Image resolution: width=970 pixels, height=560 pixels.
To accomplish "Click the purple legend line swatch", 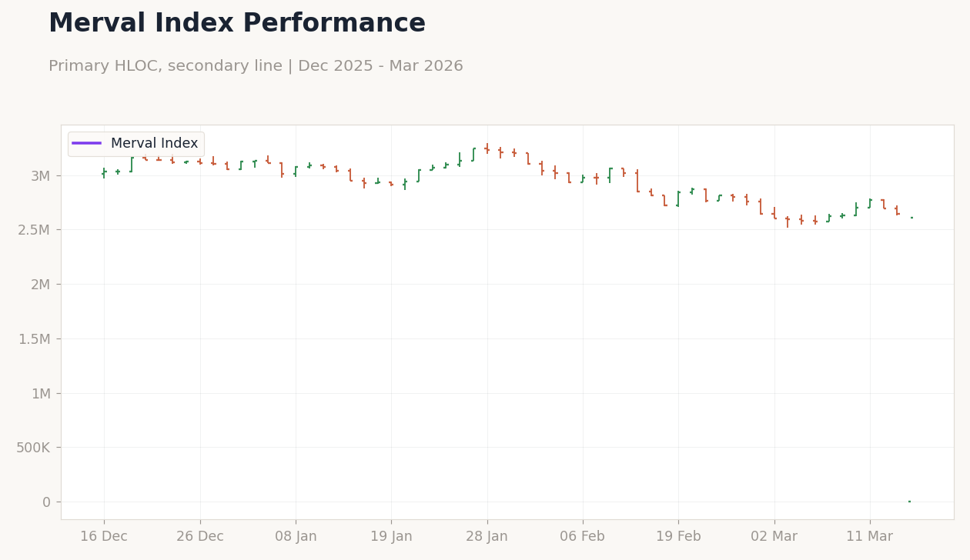I will [87, 144].
